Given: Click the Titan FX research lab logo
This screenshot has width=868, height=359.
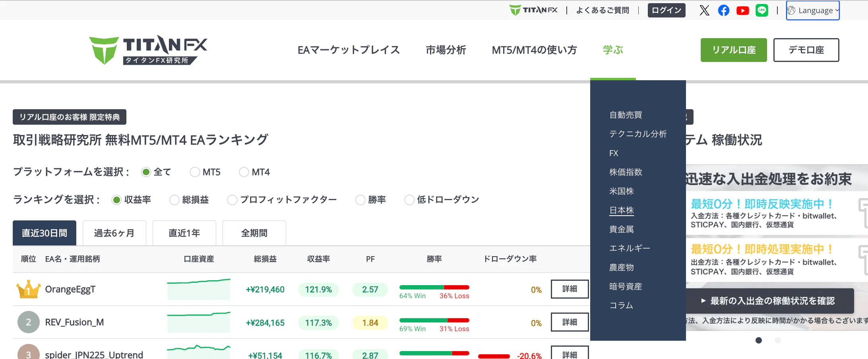Looking at the screenshot, I should pos(148,50).
